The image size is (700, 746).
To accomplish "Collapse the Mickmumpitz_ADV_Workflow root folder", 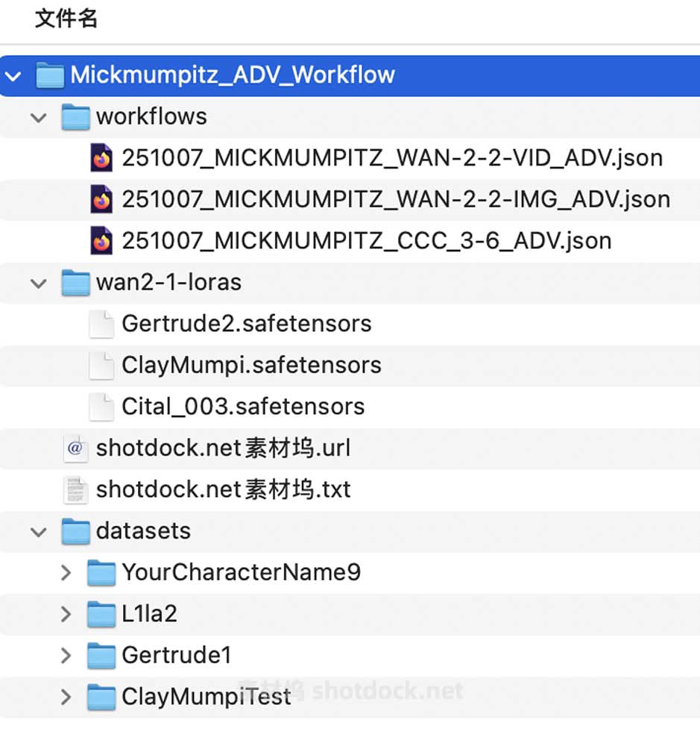I will pyautogui.click(x=13, y=75).
